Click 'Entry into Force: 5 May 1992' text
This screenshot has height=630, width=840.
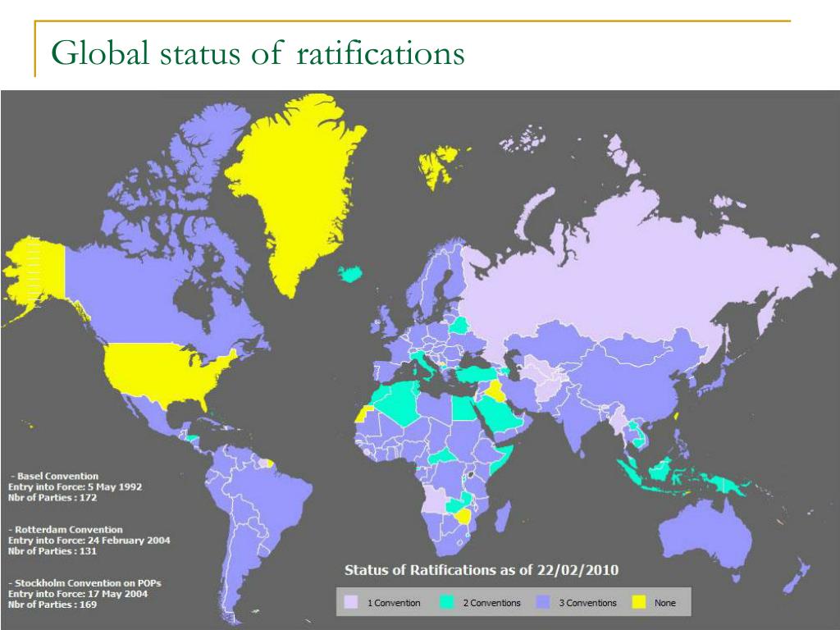(x=75, y=487)
